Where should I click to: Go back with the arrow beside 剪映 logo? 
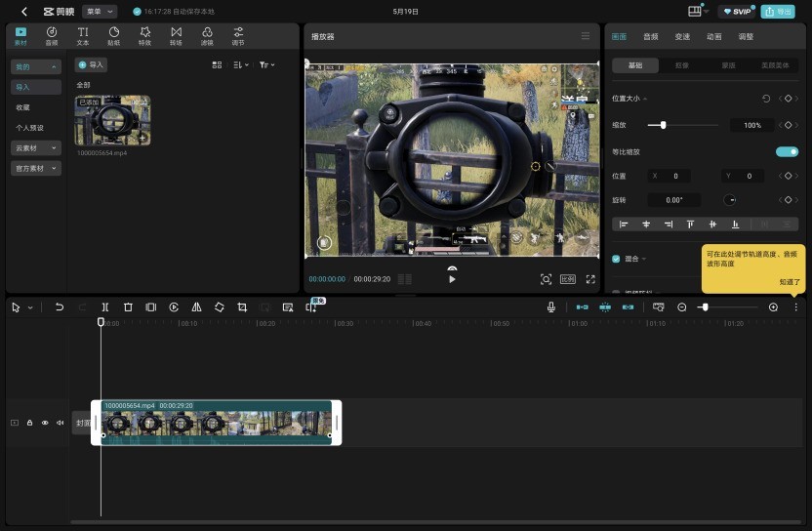[23, 12]
